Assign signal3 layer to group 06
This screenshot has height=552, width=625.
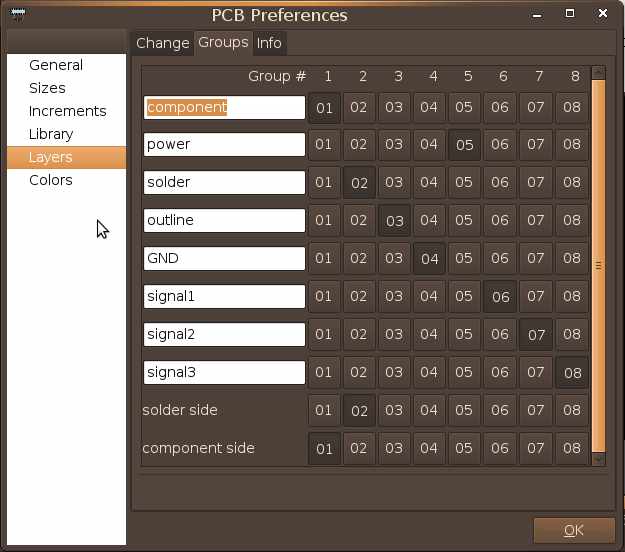(500, 373)
